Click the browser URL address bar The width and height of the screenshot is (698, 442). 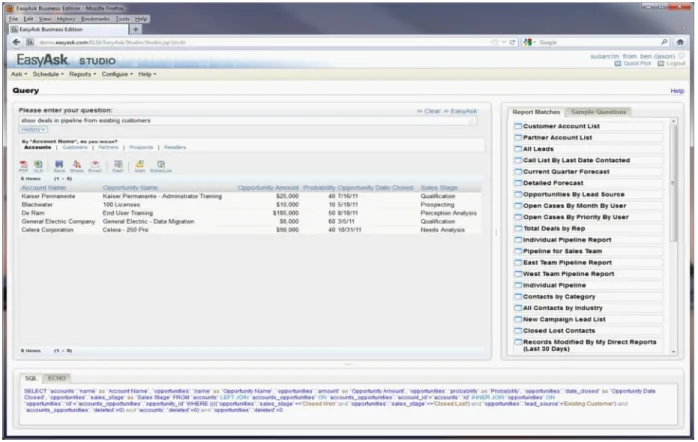(x=263, y=42)
